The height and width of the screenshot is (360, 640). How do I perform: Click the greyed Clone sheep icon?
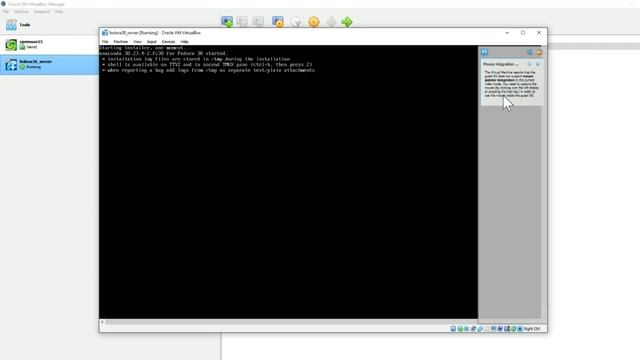tap(296, 22)
